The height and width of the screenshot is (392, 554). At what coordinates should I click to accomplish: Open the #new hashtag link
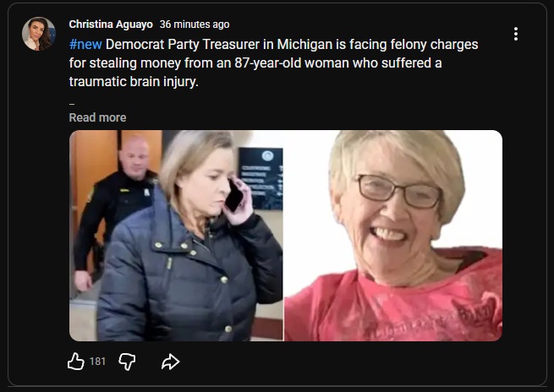[85, 45]
